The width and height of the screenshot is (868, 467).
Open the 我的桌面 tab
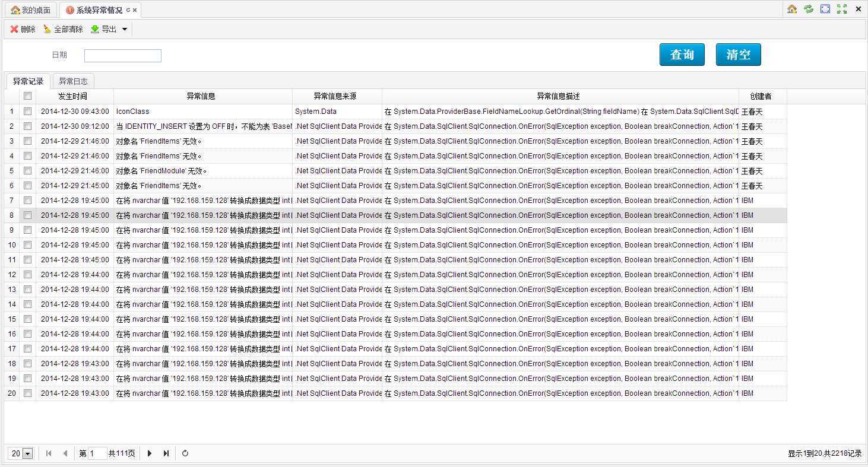pyautogui.click(x=31, y=10)
